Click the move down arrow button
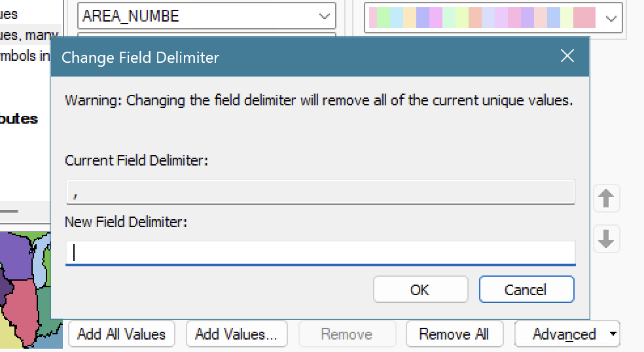Image resolution: width=644 pixels, height=352 pixels. tap(606, 239)
